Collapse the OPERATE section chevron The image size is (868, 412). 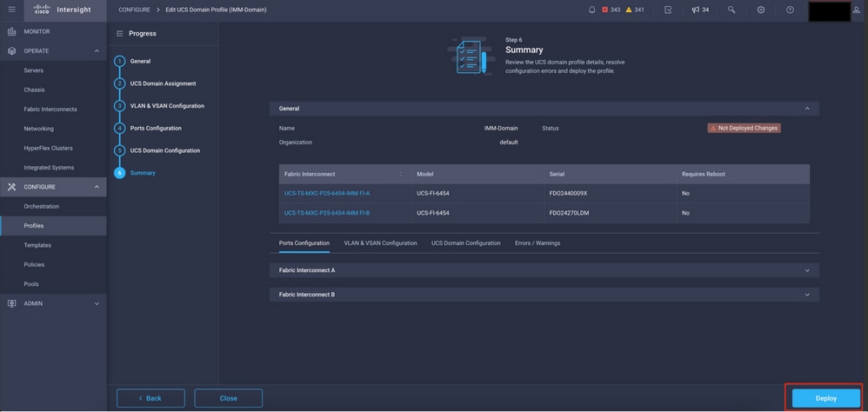tap(97, 51)
